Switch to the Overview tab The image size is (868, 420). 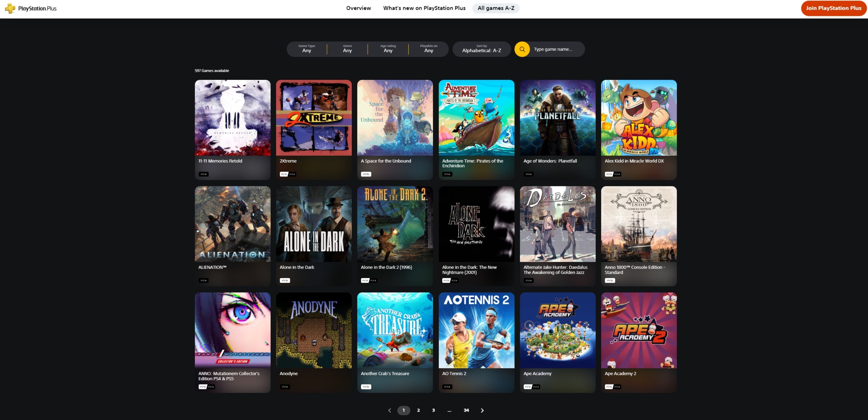359,8
